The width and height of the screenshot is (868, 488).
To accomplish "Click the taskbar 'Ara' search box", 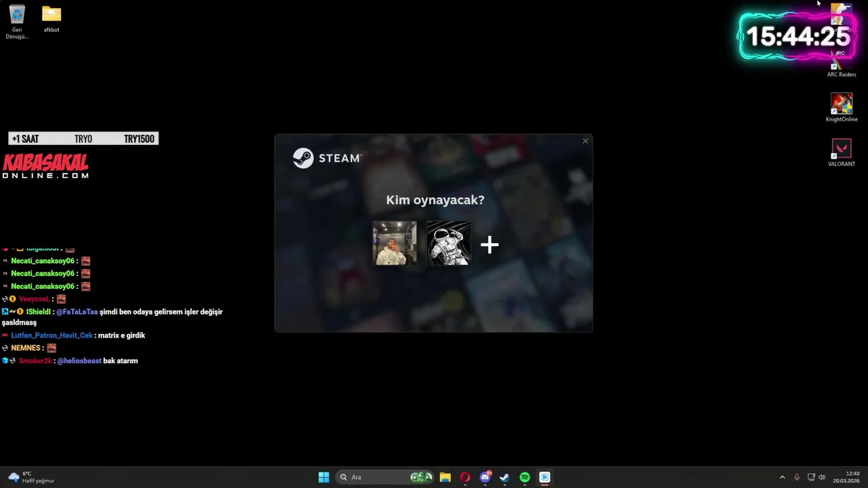I will point(386,477).
